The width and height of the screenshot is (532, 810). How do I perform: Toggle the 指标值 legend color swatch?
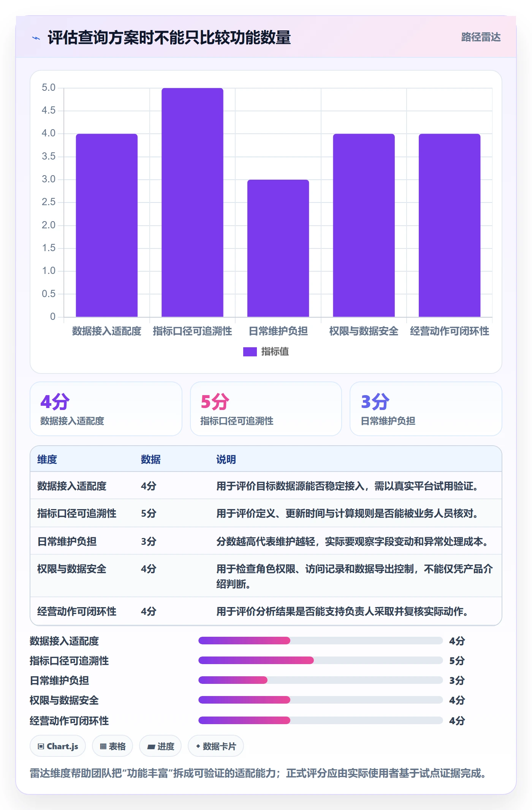250,352
